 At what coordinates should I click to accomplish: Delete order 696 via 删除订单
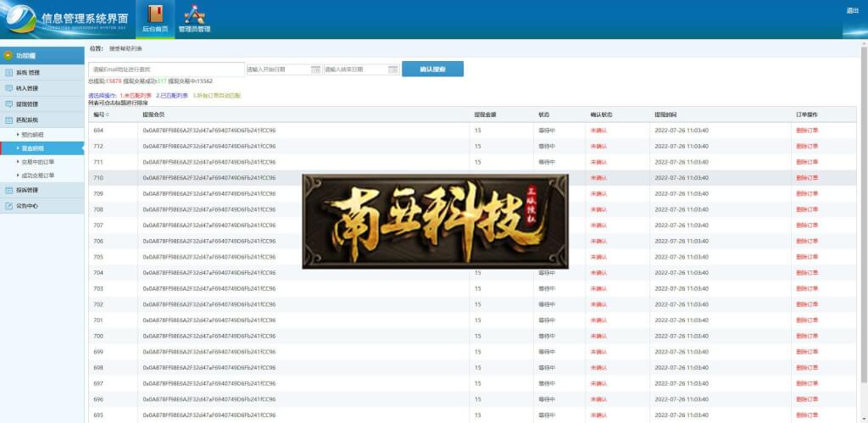[x=807, y=399]
